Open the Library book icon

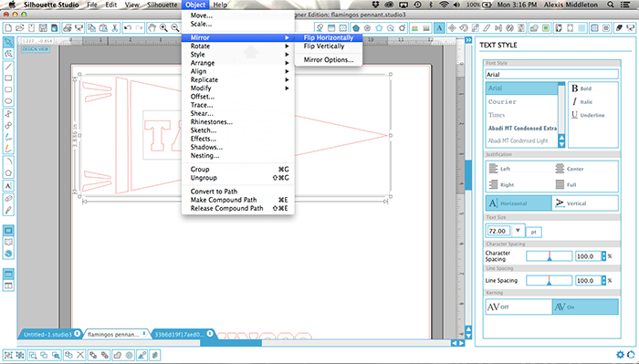click(x=8, y=242)
